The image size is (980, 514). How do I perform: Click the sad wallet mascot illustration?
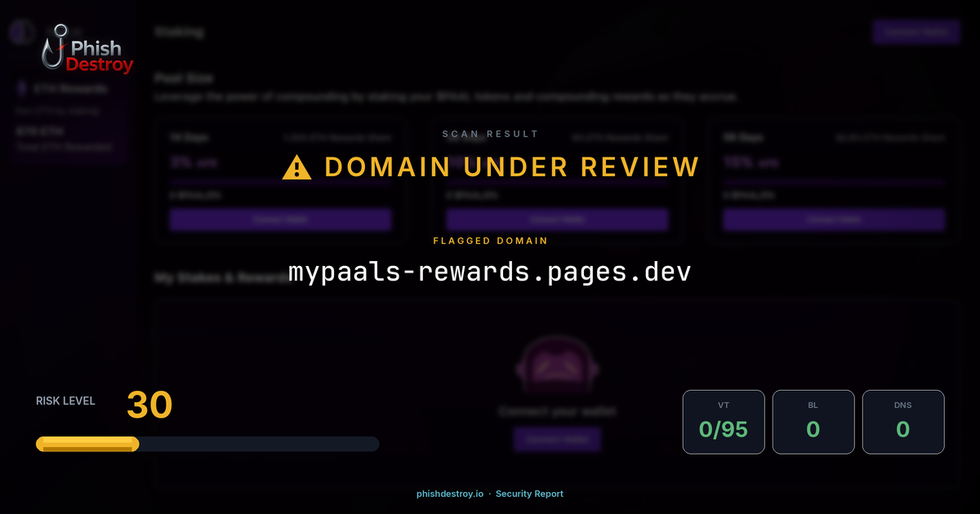click(557, 367)
